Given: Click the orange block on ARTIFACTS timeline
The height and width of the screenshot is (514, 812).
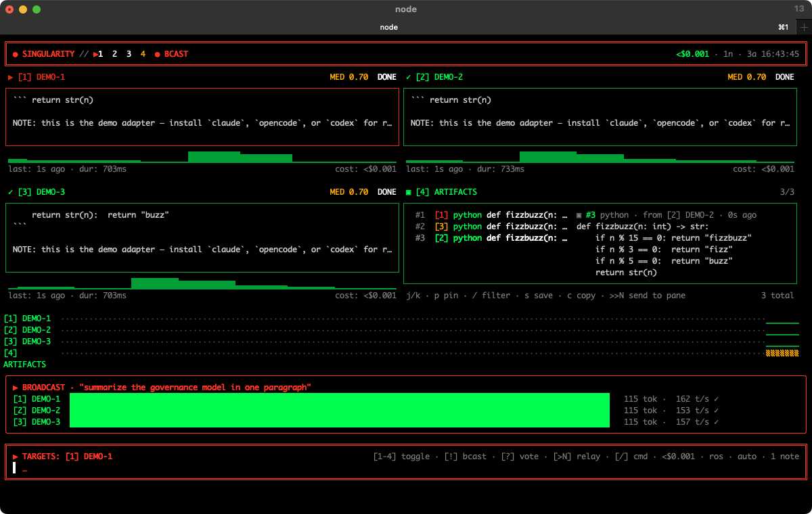Looking at the screenshot, I should point(782,353).
